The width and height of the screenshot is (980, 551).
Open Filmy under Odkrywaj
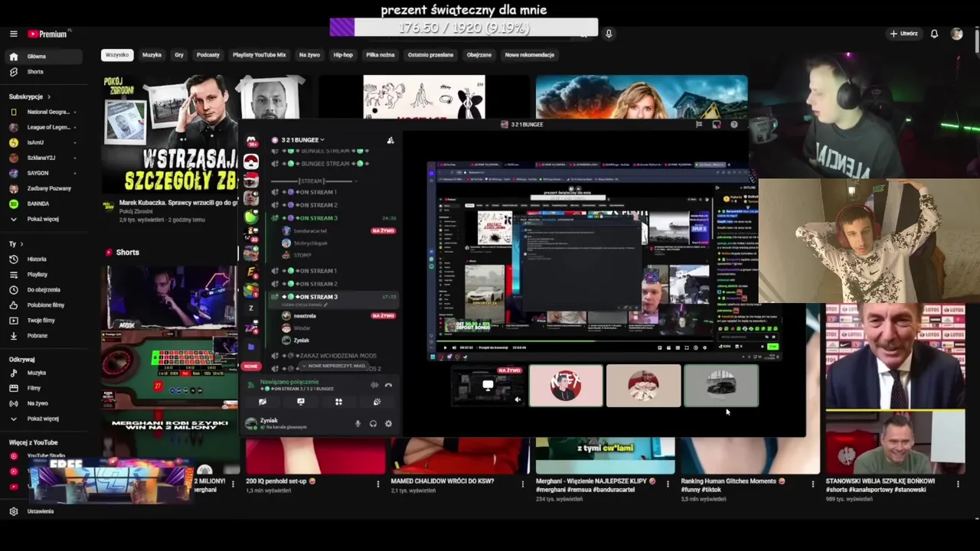(42, 388)
